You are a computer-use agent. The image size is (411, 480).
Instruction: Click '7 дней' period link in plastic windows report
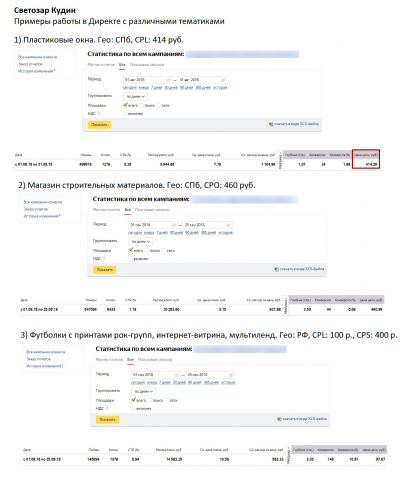coord(156,88)
